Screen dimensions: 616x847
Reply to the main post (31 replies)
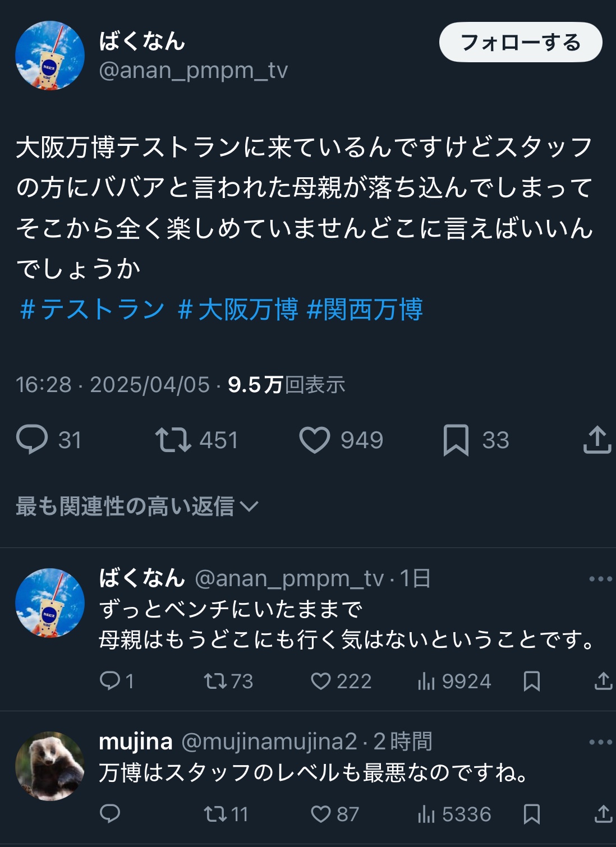[x=32, y=440]
